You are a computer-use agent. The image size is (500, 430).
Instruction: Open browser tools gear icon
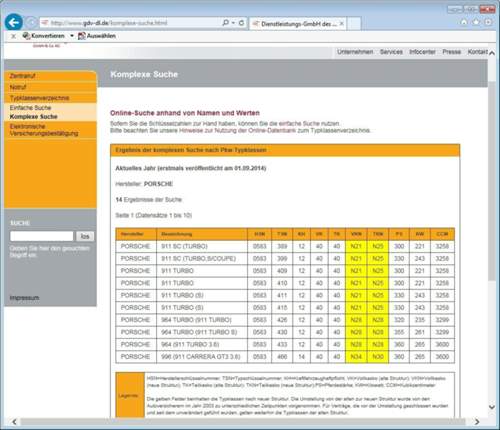pos(488,22)
